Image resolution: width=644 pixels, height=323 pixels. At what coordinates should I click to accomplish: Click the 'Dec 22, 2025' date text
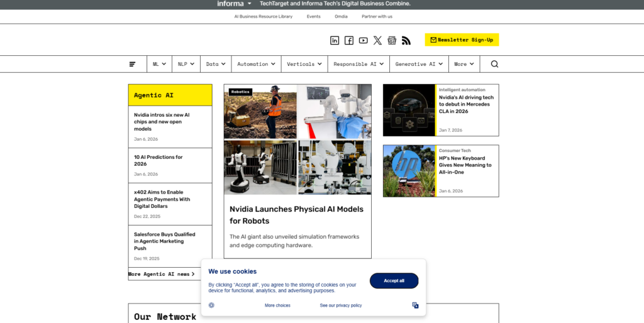click(147, 216)
